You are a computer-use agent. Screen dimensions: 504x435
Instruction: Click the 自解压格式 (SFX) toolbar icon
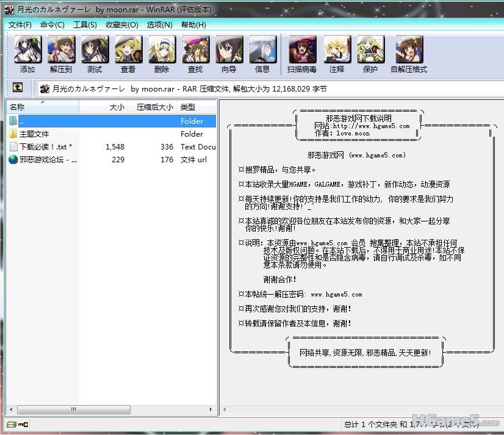point(409,49)
